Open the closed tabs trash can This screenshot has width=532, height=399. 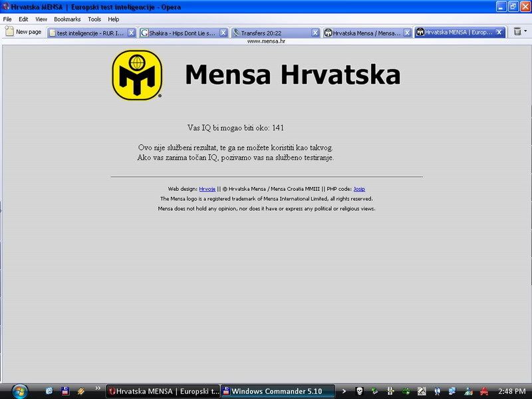pos(517,31)
